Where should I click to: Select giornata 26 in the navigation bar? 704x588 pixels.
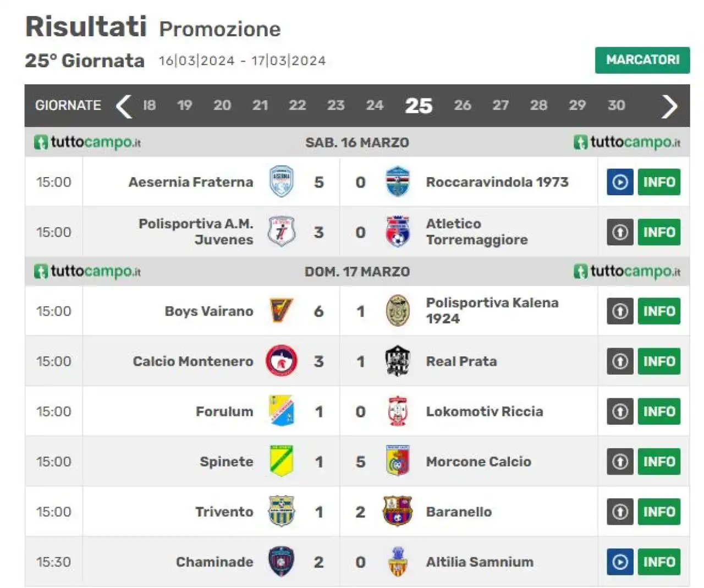(x=462, y=105)
